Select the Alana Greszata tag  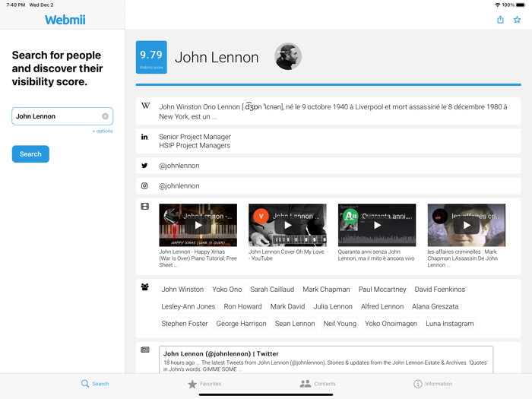(x=435, y=306)
